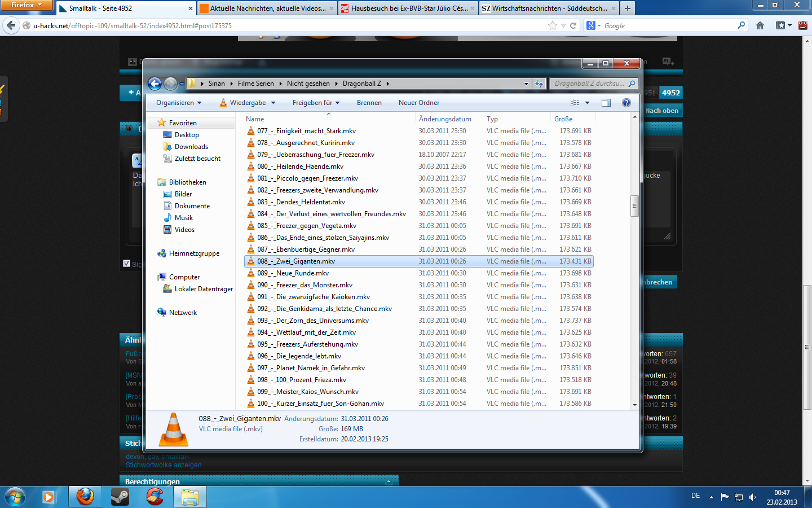Click the Explorer forward navigation arrow
This screenshot has width=812, height=508.
click(170, 84)
